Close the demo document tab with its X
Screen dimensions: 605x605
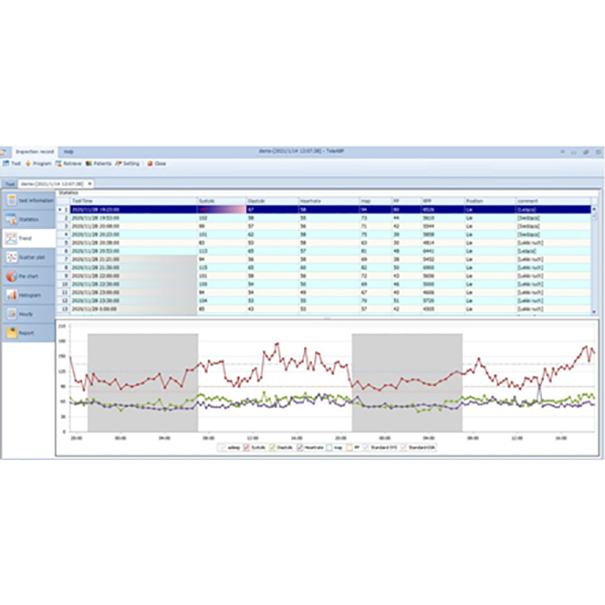coord(90,184)
